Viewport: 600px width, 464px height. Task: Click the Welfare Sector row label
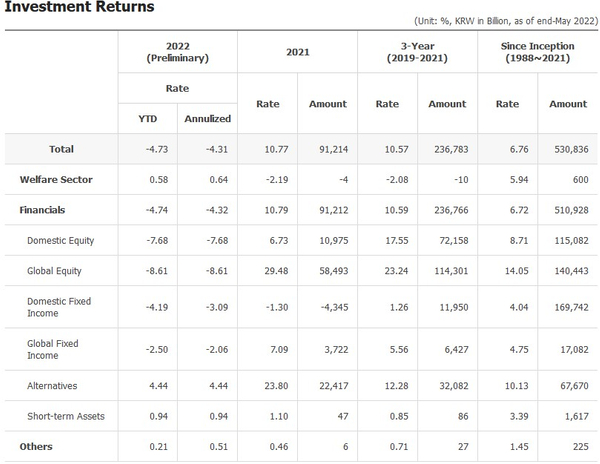click(56, 180)
